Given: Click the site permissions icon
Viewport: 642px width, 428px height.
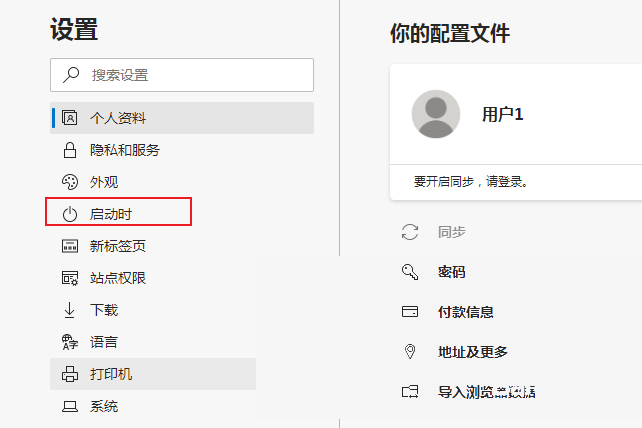Looking at the screenshot, I should 70,278.
